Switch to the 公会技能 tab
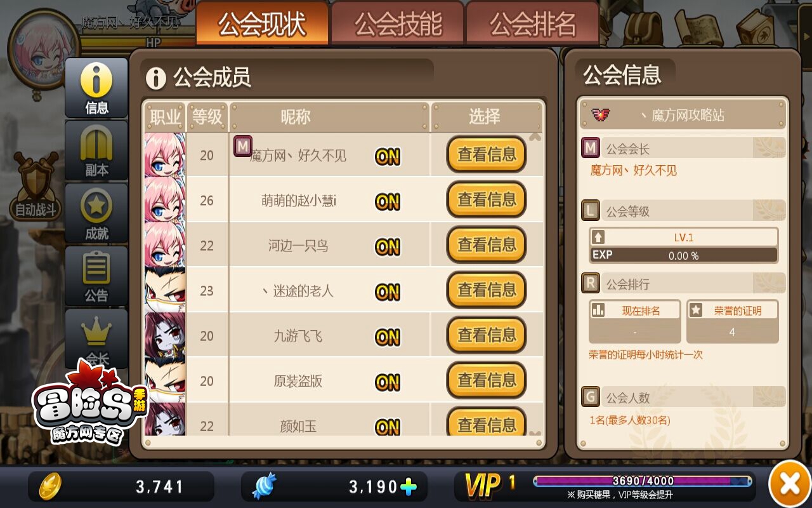The height and width of the screenshot is (508, 812). [398, 24]
